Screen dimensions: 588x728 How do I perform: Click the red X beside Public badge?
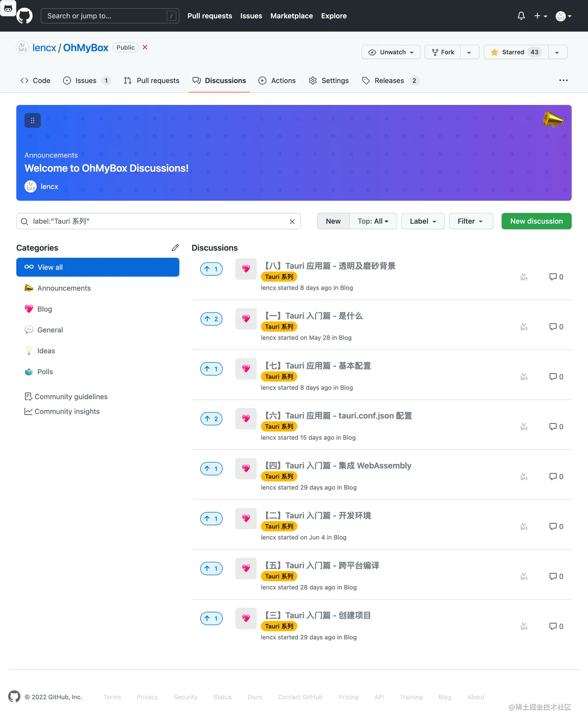coord(145,47)
